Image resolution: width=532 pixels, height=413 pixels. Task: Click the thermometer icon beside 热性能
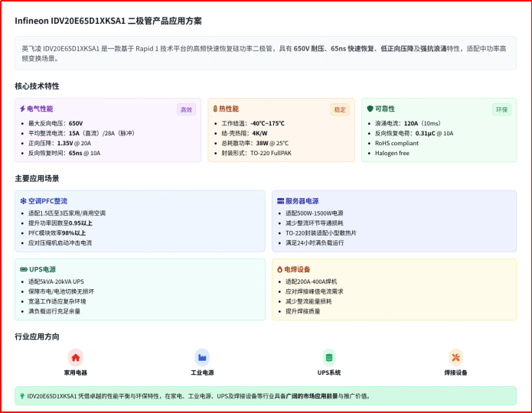216,109
